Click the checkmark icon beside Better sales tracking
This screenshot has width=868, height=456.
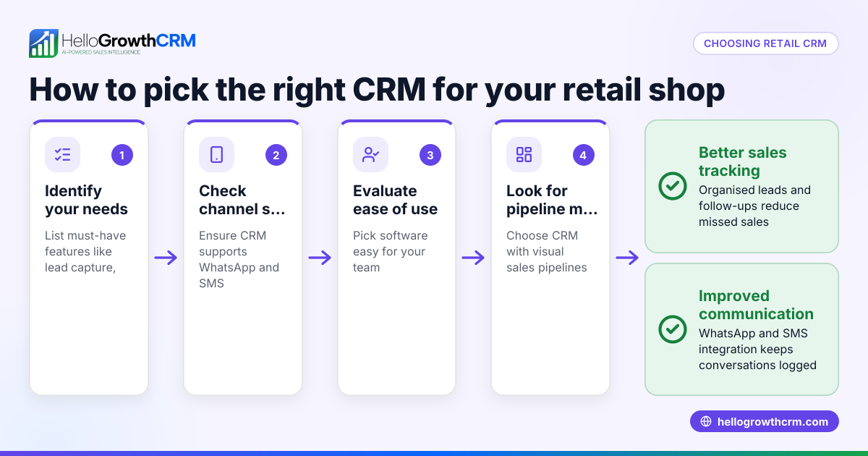(673, 186)
